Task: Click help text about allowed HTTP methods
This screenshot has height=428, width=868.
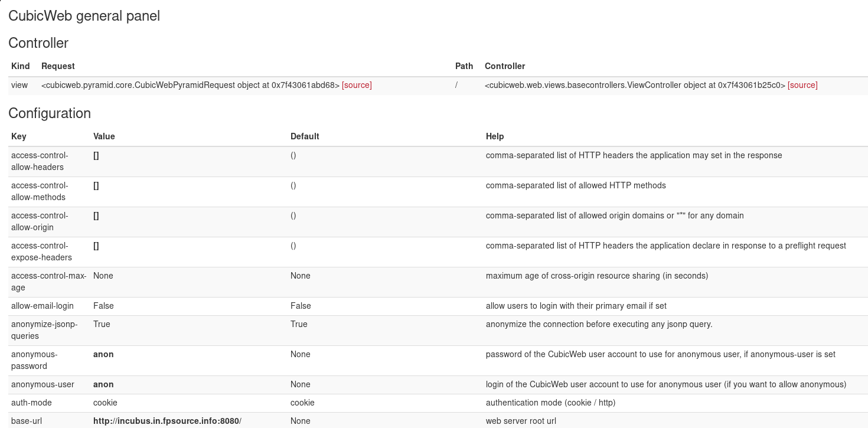Action: 576,185
